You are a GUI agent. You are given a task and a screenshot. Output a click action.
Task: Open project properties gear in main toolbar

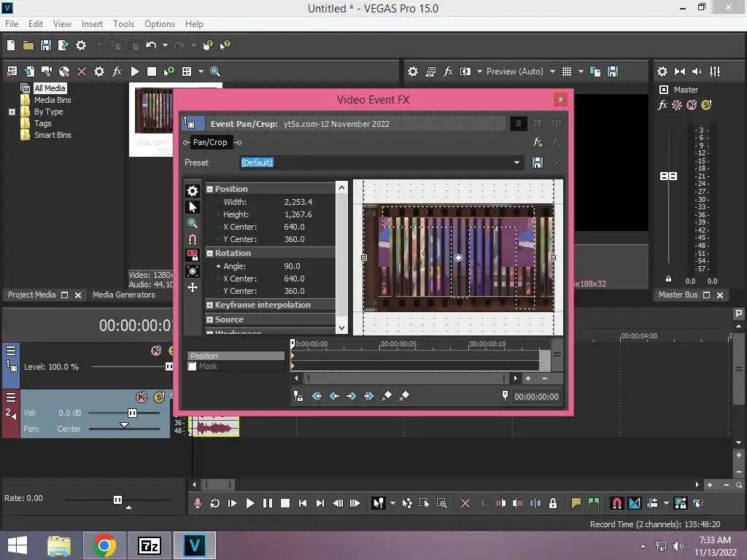(81, 45)
